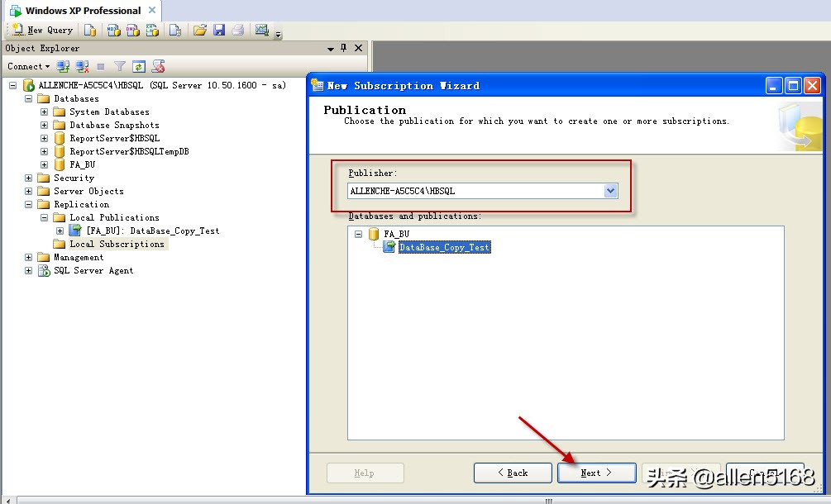Viewport: 831px width, 504px height.
Task: Click the Help button in wizard
Action: coord(365,473)
